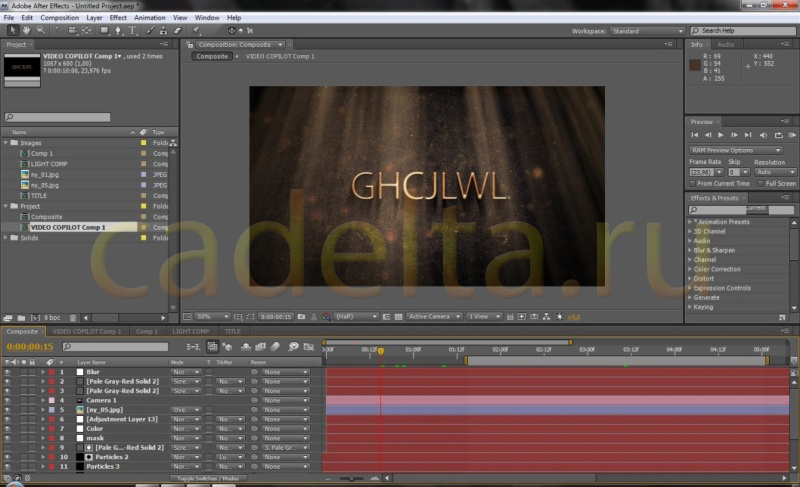Click the pink label swatch of Camera 1
The height and width of the screenshot is (487, 800).
(x=52, y=400)
